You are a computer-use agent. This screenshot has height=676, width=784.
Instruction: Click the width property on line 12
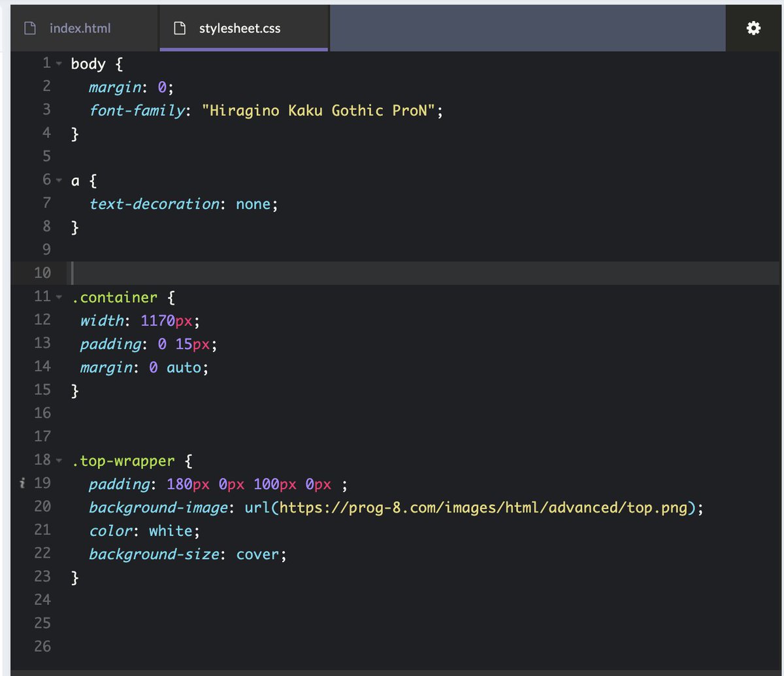(102, 320)
